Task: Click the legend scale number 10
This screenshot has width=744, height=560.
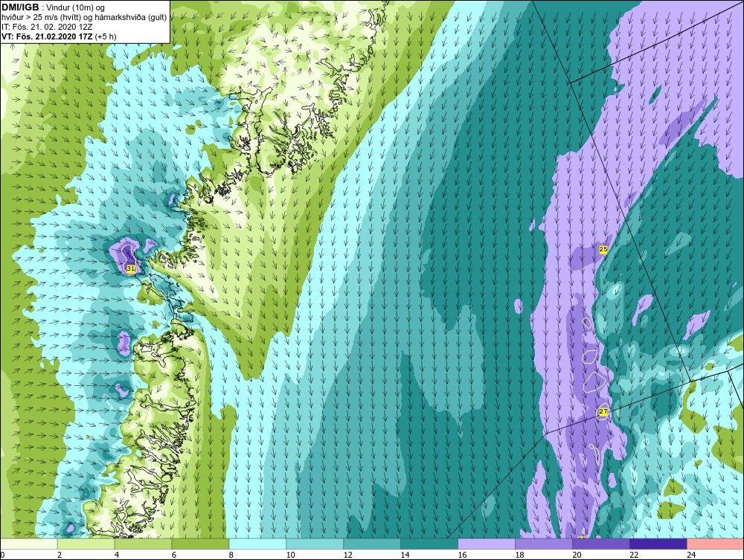Action: 290,555
